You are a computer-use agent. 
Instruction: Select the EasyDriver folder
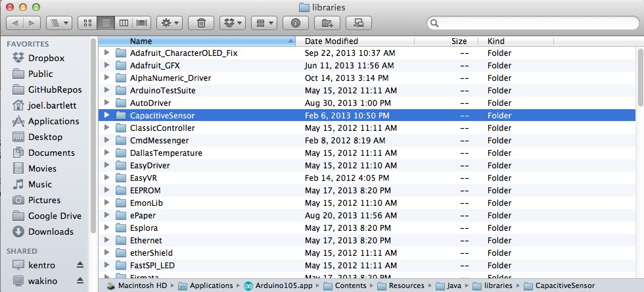368,165
